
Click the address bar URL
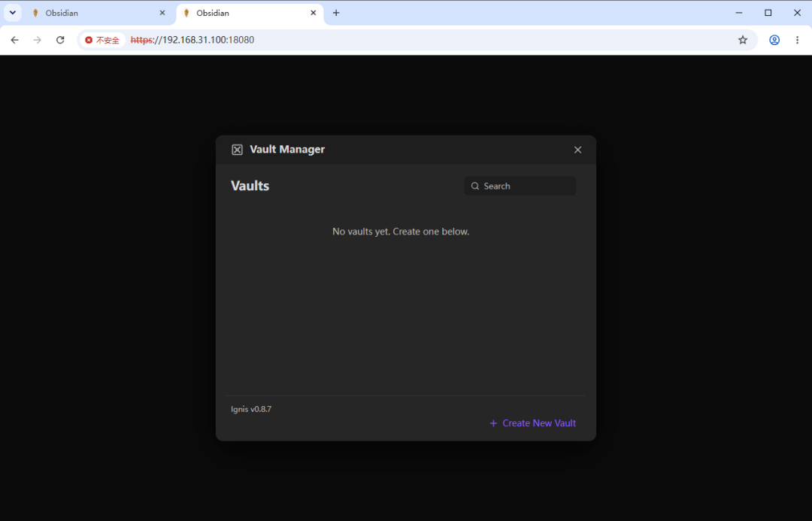(192, 40)
